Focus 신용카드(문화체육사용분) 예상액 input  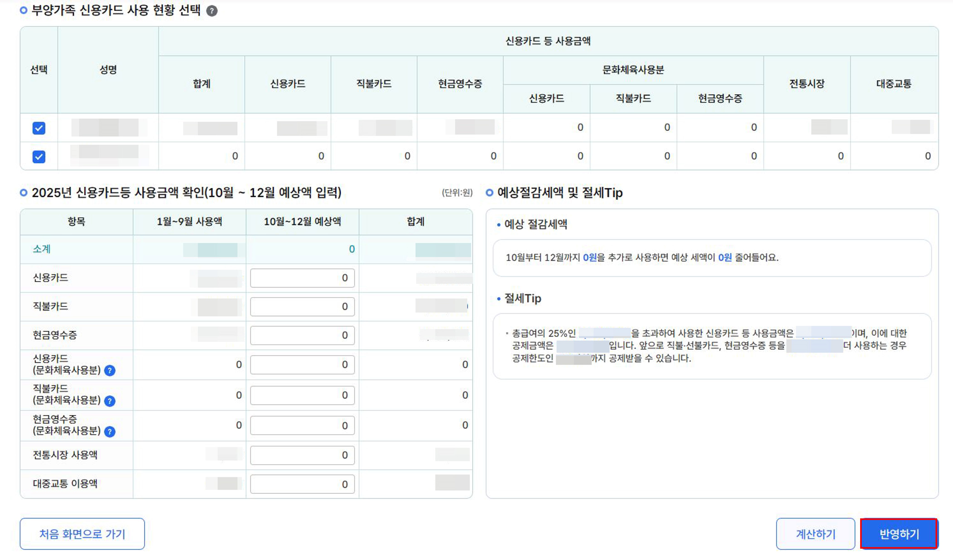[x=302, y=365]
